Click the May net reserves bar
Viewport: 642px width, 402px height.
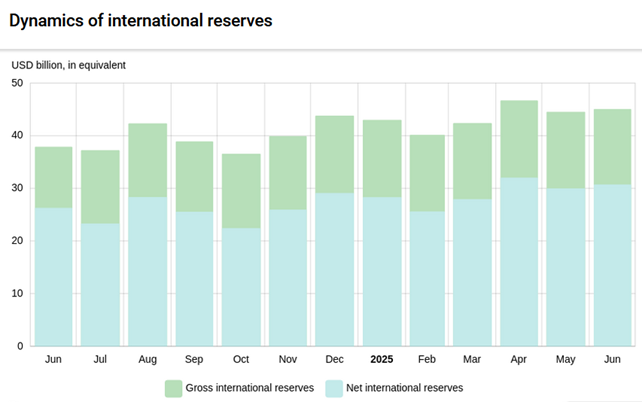[565, 267]
